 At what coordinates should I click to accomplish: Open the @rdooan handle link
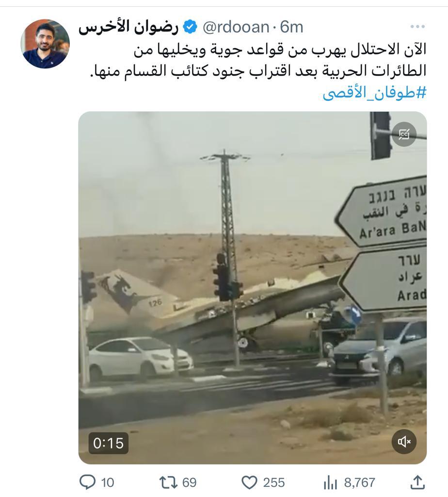pyautogui.click(x=236, y=27)
